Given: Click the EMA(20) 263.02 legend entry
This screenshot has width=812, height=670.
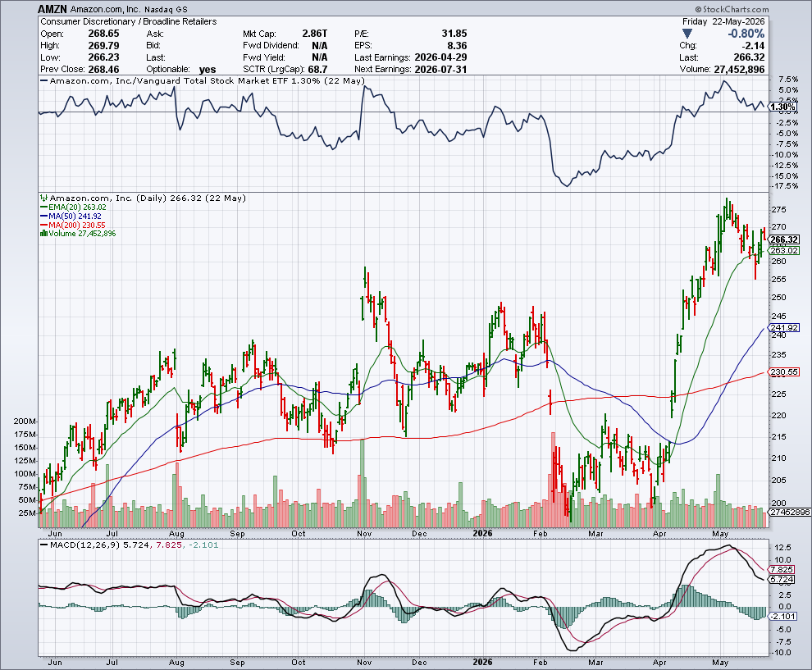Looking at the screenshot, I should click(x=73, y=207).
